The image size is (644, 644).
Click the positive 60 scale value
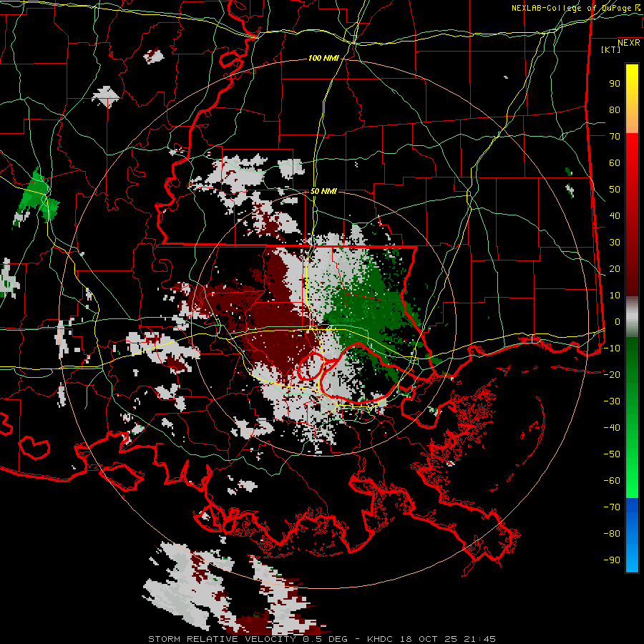(x=615, y=162)
